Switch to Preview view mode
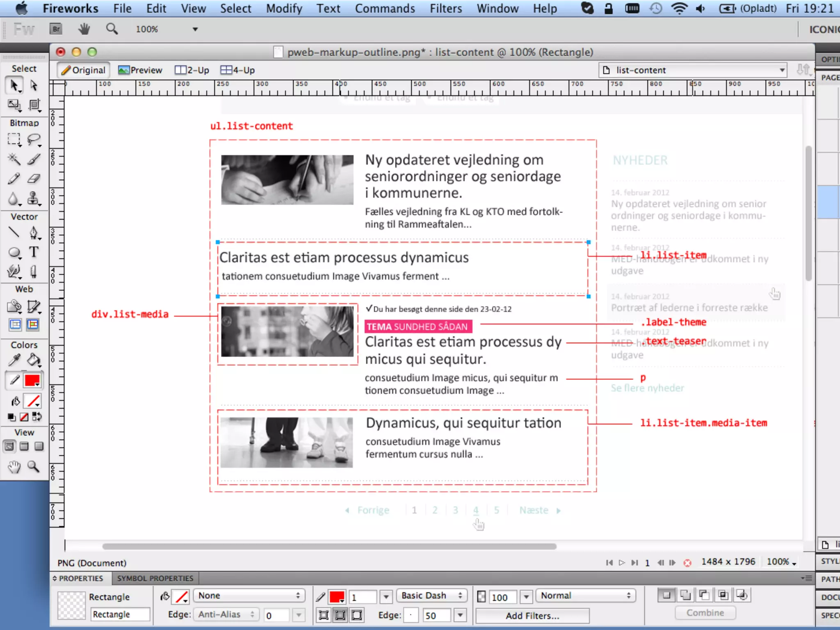This screenshot has height=630, width=840. [x=140, y=70]
